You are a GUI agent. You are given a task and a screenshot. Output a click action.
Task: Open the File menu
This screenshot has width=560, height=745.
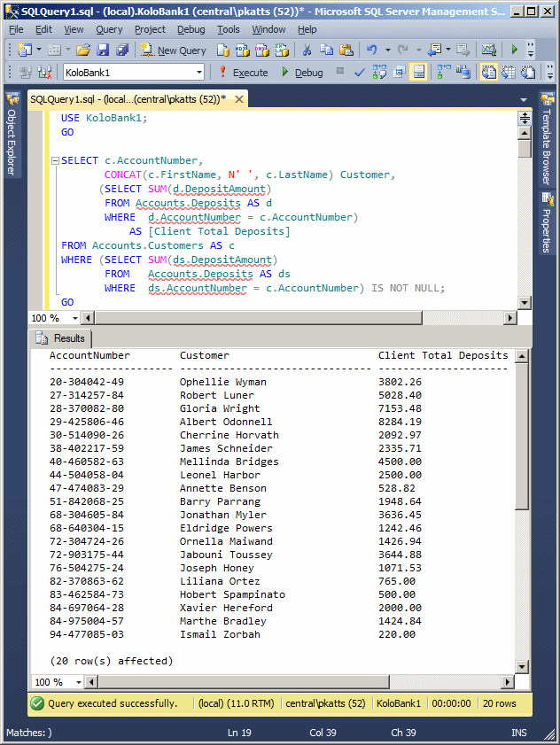(x=16, y=29)
